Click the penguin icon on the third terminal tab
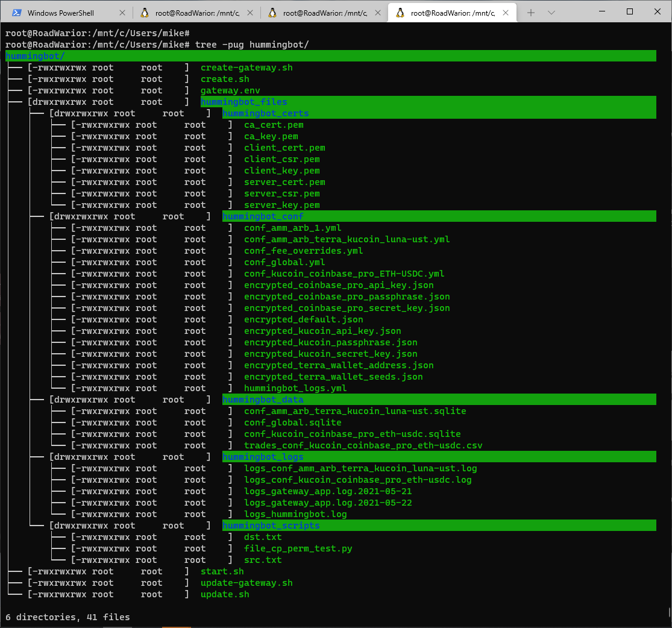Viewport: 672px width, 628px height. pyautogui.click(x=274, y=11)
